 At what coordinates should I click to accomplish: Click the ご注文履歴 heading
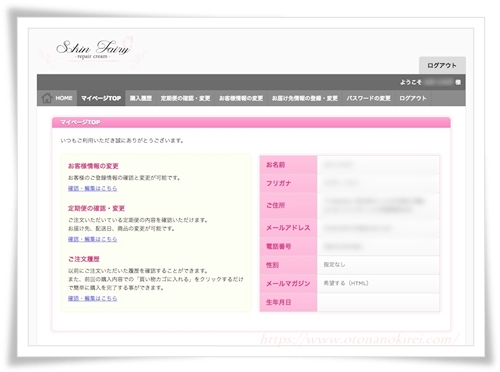[x=84, y=259]
